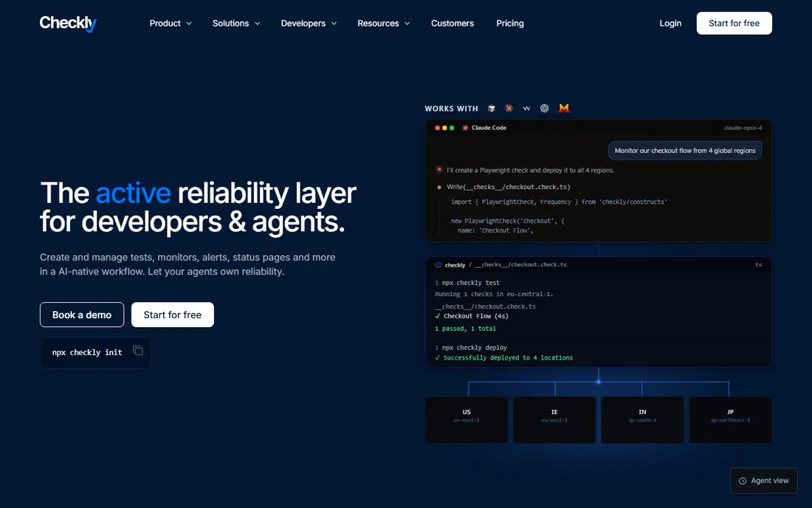Click the "I'll create a Playwright check" reply text

click(x=530, y=170)
